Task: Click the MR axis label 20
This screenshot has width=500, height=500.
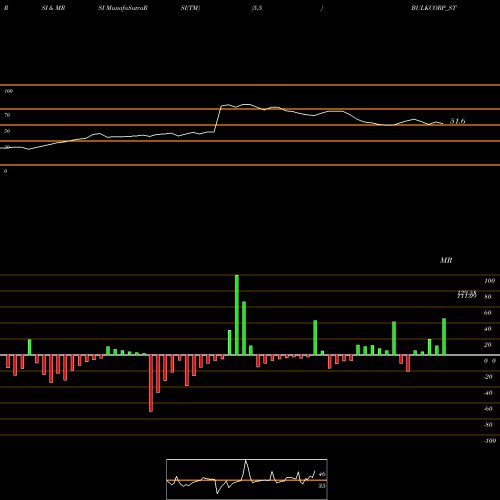Action: point(488,345)
